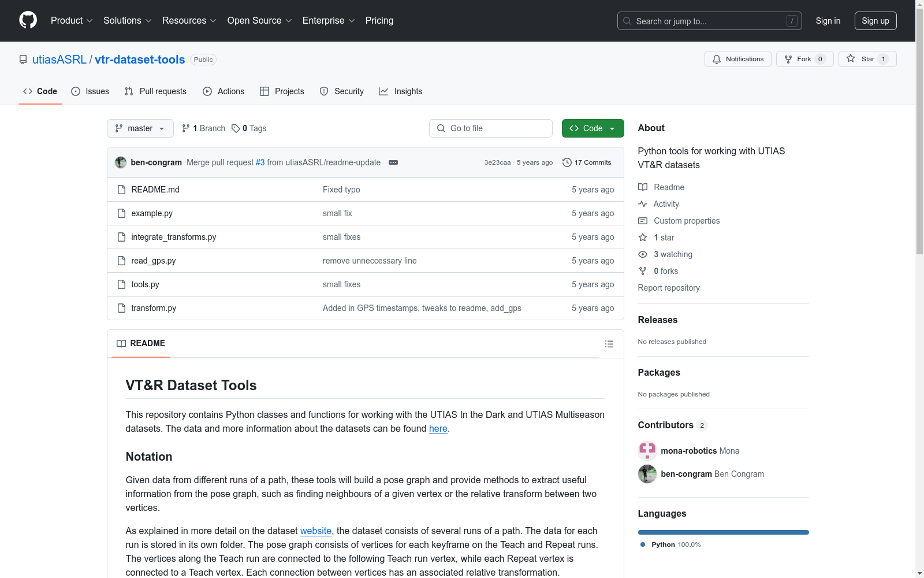This screenshot has width=924, height=578.
Task: Switch to the Actions tab
Action: click(x=223, y=91)
